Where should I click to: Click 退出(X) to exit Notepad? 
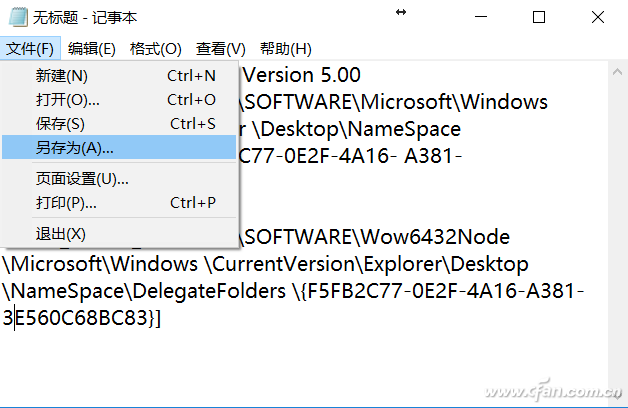pyautogui.click(x=61, y=233)
